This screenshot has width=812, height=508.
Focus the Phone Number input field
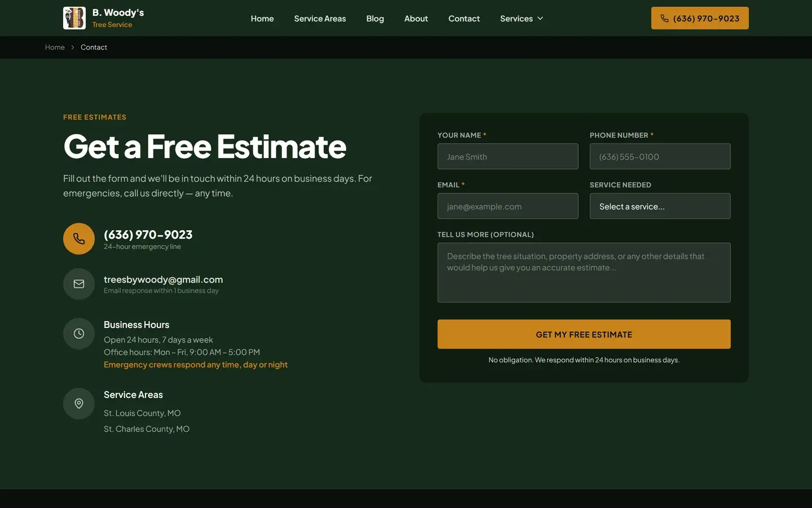(660, 156)
